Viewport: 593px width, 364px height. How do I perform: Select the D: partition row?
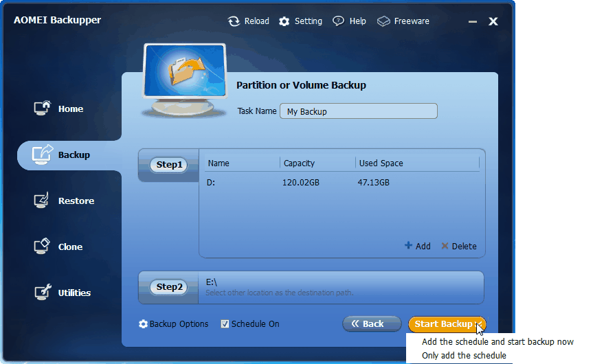tap(342, 183)
